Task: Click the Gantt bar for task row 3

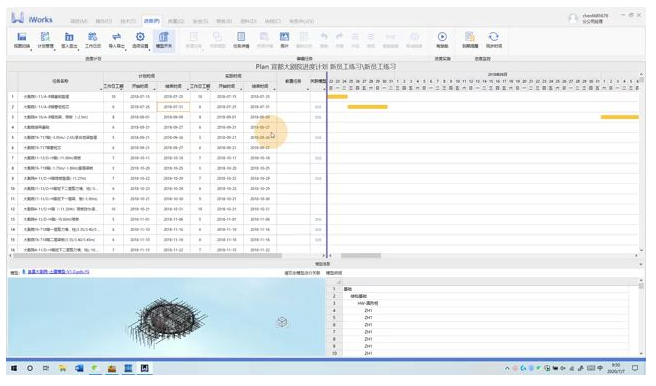Action: (620, 117)
